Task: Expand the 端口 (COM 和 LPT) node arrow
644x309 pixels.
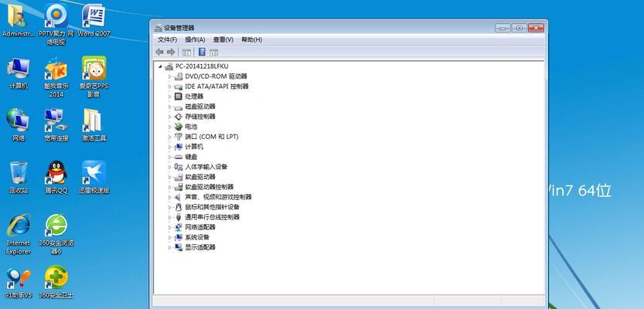Action: [169, 137]
